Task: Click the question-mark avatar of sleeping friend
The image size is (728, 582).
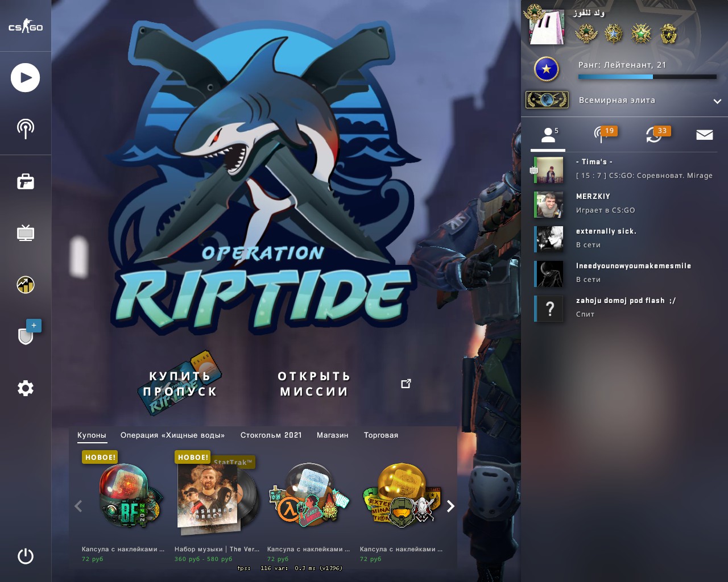Action: pyautogui.click(x=550, y=309)
